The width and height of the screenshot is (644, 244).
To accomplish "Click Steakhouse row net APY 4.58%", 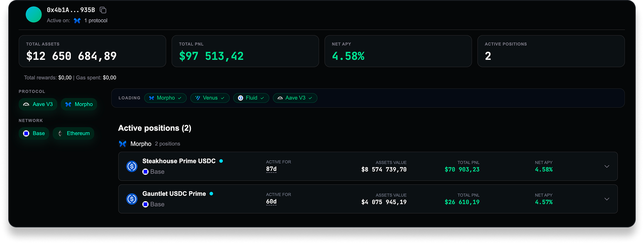I will [x=544, y=170].
